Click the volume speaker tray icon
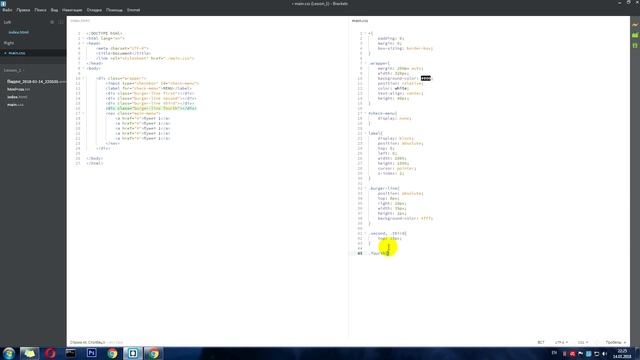 point(604,353)
